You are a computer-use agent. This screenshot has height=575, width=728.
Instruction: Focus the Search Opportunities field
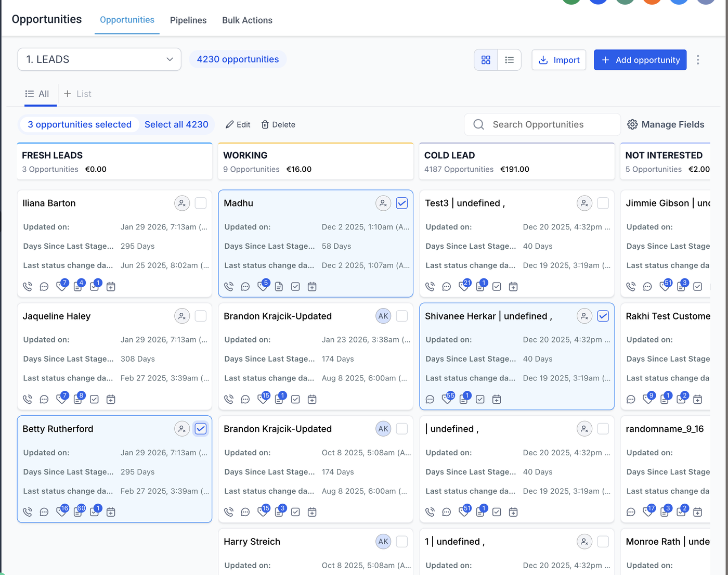(542, 124)
